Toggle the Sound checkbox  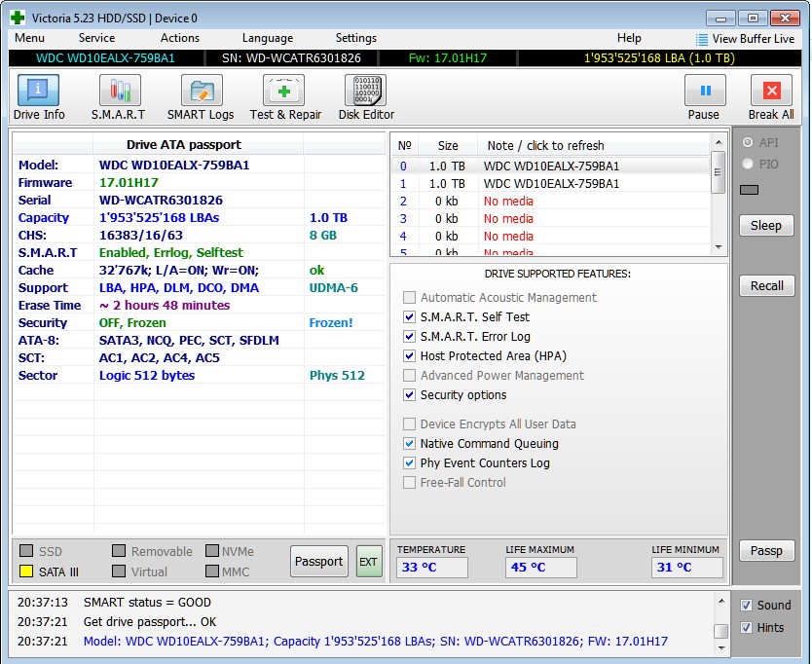(x=746, y=605)
